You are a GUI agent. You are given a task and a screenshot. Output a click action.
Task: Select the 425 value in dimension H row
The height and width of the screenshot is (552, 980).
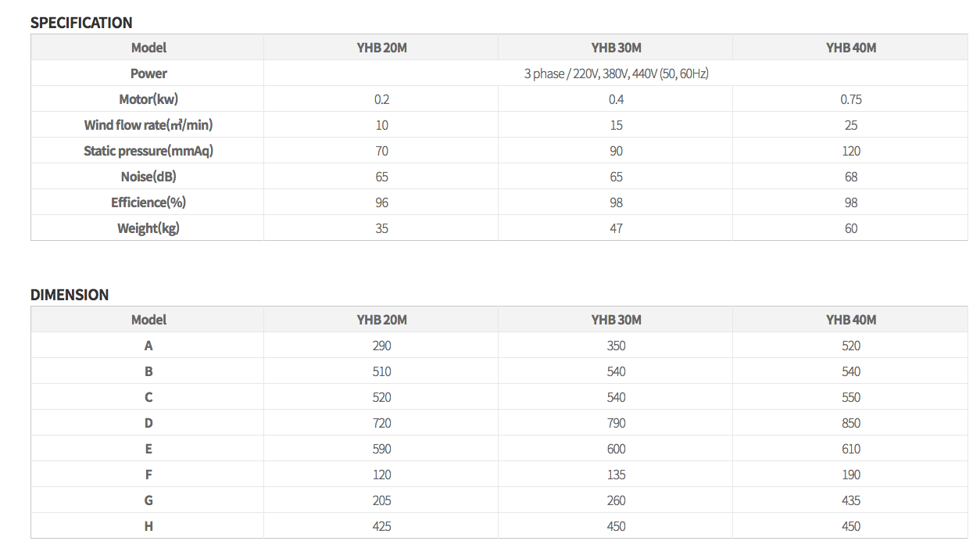click(x=381, y=526)
